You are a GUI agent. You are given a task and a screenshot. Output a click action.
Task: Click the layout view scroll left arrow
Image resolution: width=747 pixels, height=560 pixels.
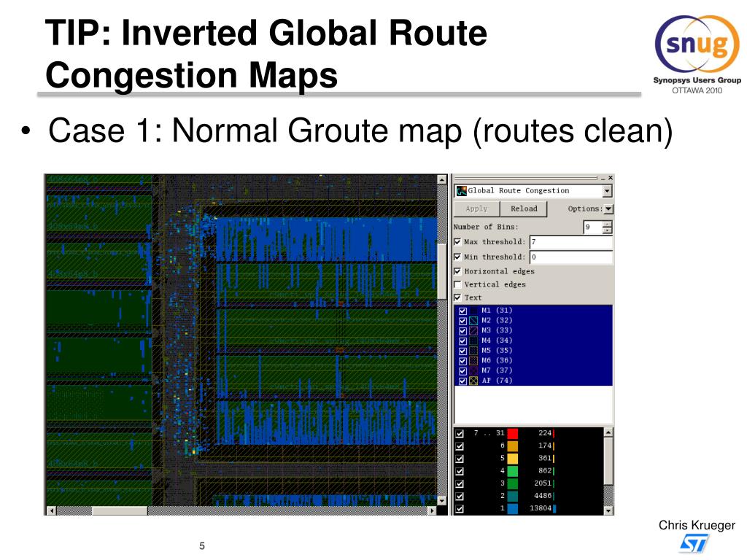[x=52, y=510]
